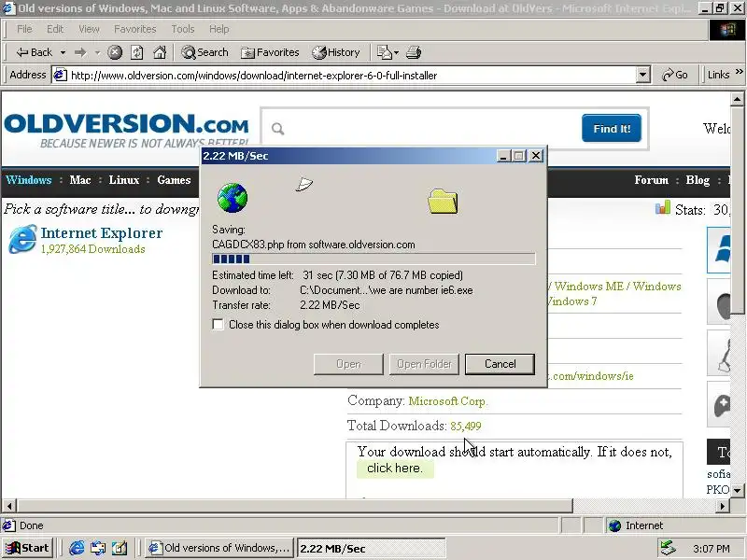Click the Internet zone globe in the status bar
The image size is (747, 560).
click(x=615, y=525)
